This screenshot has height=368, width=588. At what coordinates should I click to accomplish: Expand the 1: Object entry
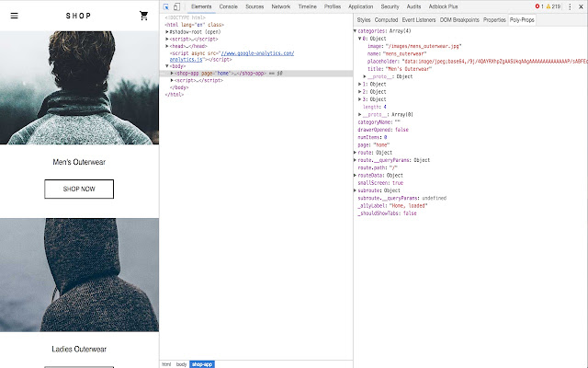click(x=359, y=84)
